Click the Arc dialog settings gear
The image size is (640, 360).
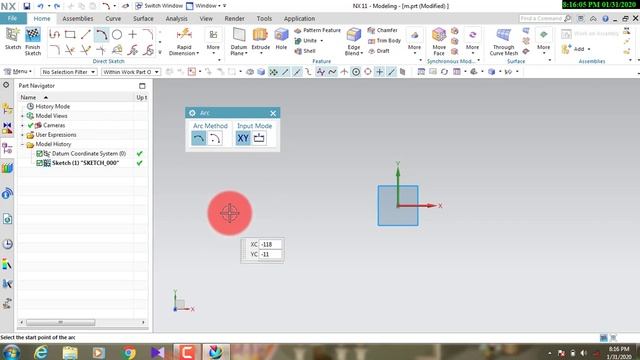pyautogui.click(x=192, y=113)
